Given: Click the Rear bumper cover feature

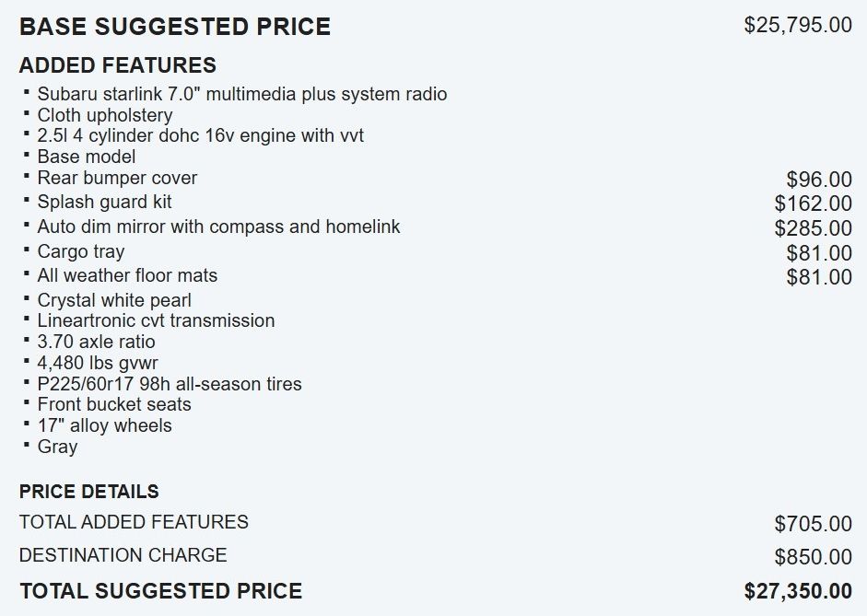Looking at the screenshot, I should pos(117,178).
